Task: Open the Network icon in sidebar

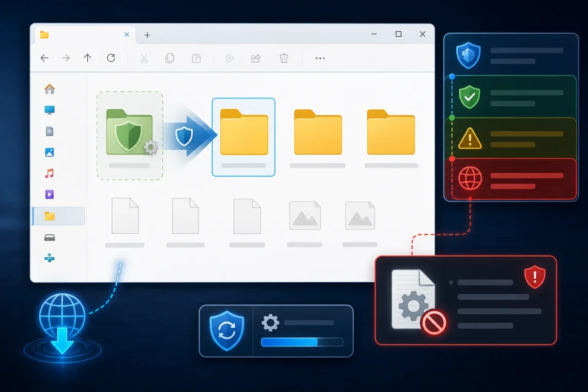Action: pyautogui.click(x=50, y=258)
